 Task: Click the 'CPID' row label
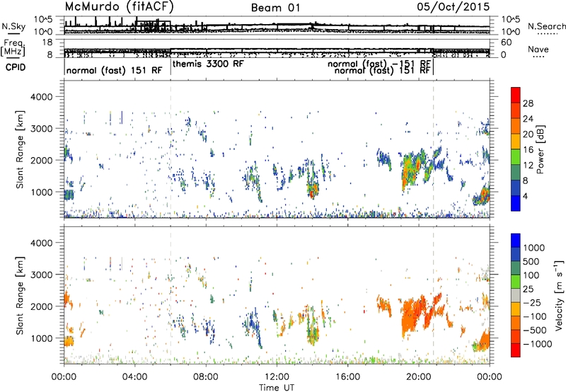tap(16, 67)
